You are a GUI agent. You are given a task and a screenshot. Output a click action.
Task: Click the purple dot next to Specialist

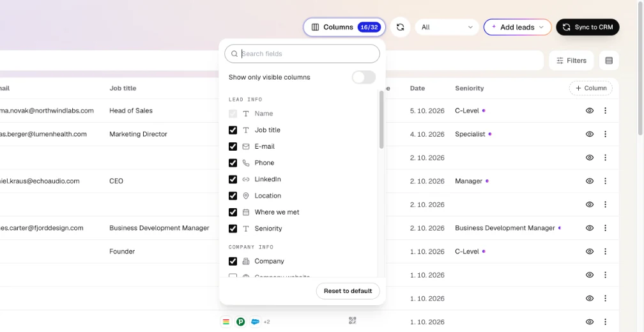[490, 134]
